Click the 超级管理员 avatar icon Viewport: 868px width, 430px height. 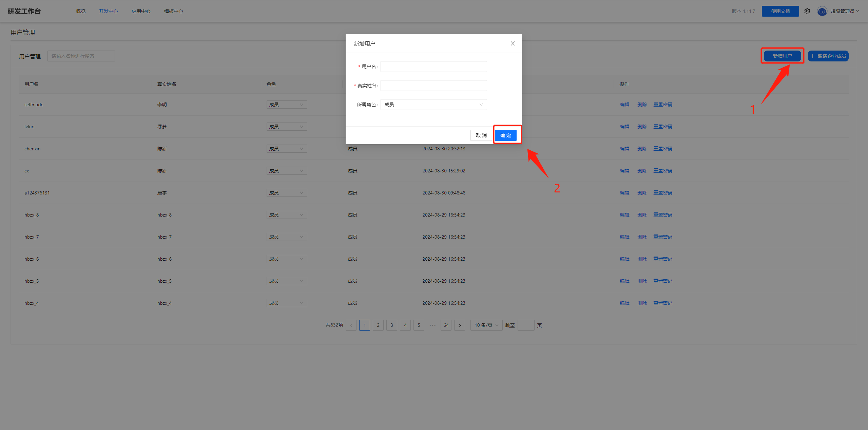click(822, 11)
